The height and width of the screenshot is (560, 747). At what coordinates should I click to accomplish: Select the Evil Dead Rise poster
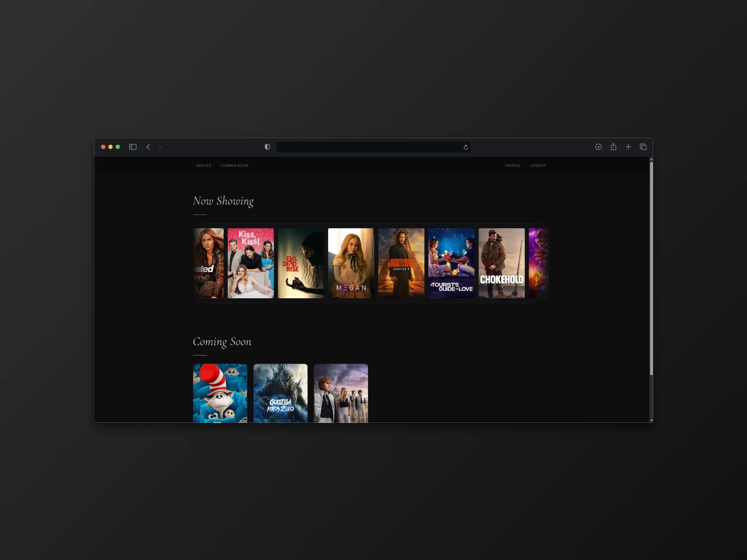click(301, 263)
